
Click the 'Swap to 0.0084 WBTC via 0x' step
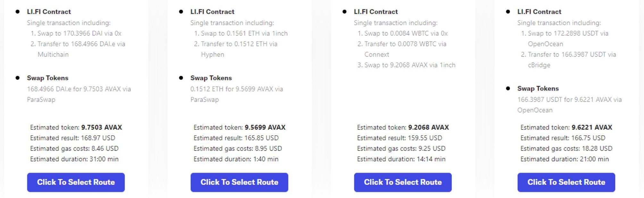point(406,33)
